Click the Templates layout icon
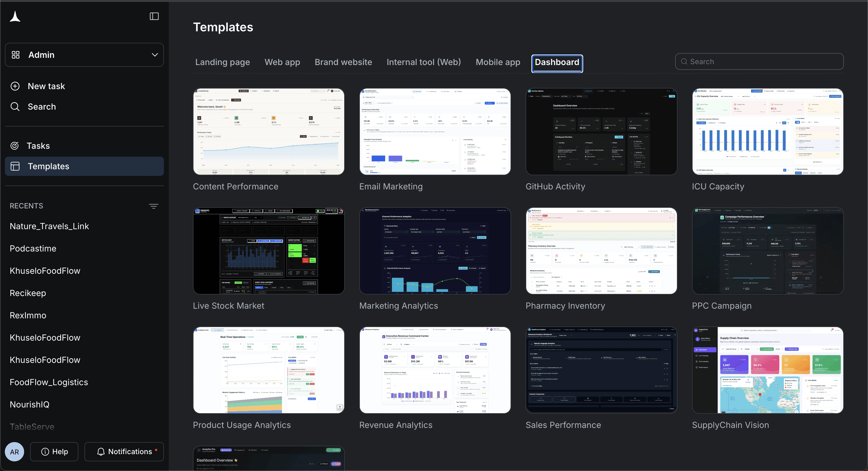868x471 pixels. [x=15, y=166]
